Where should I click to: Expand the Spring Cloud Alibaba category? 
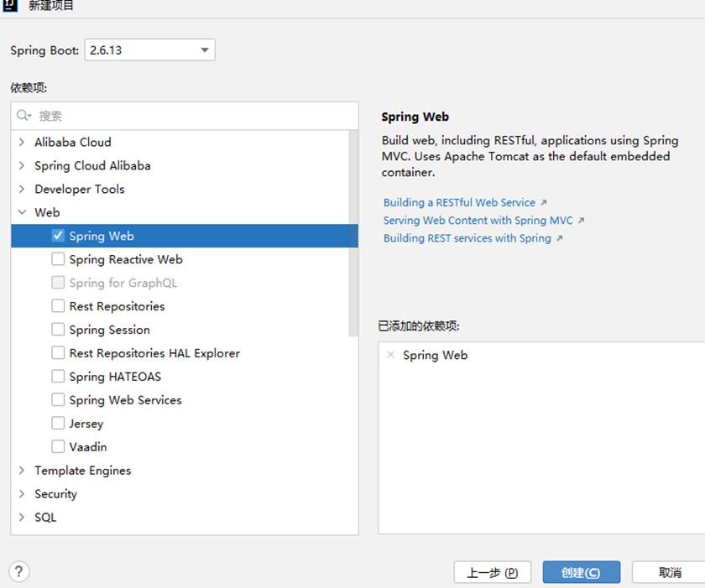(x=22, y=165)
